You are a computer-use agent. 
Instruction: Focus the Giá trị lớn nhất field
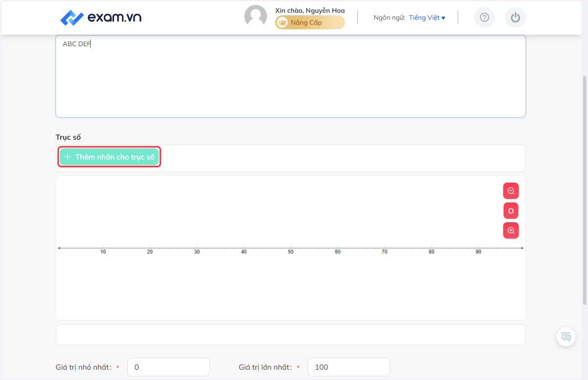click(x=349, y=367)
